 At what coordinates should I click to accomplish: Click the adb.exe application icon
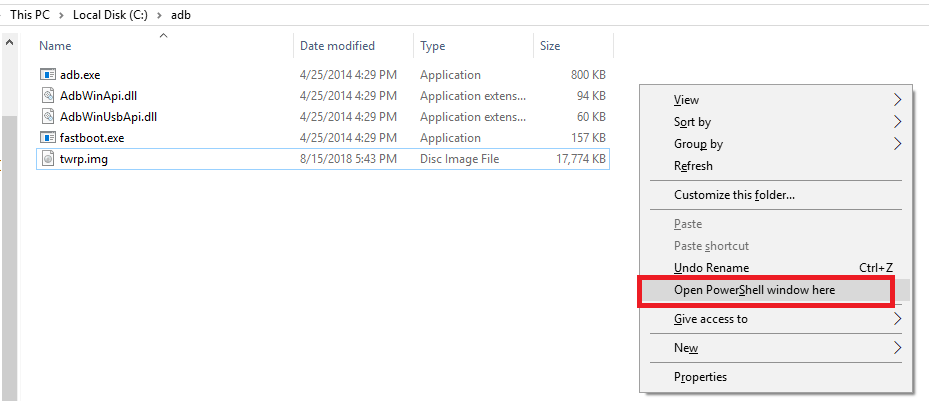point(48,75)
